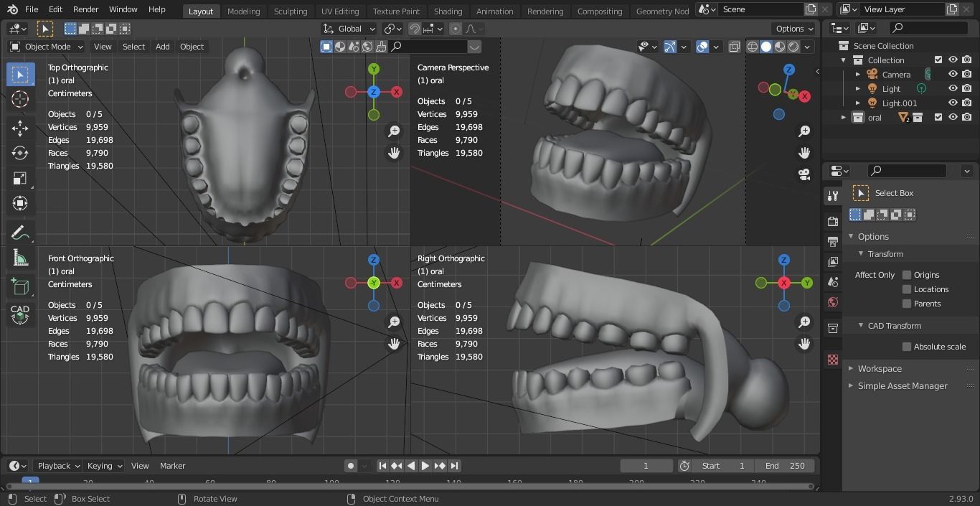Disable render for oral collection
This screenshot has width=980, height=506.
[967, 117]
